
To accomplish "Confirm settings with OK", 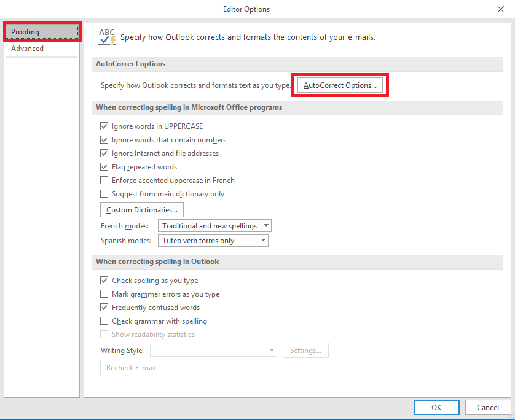I will 436,407.
